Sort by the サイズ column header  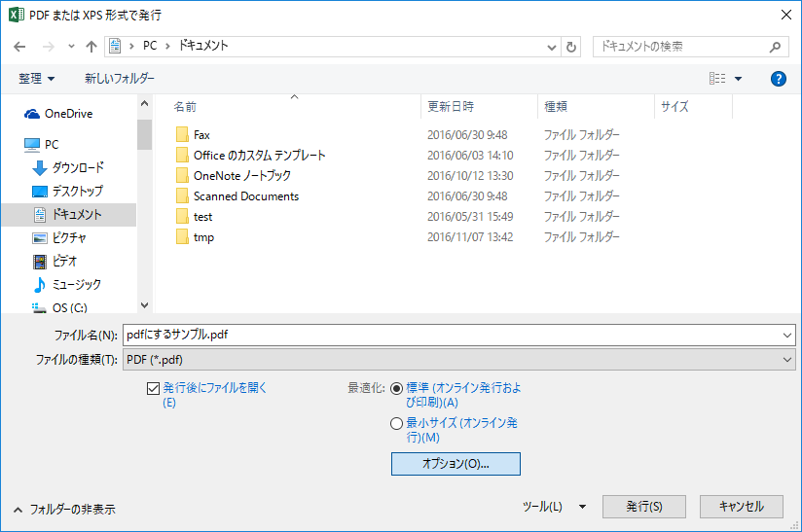(674, 106)
